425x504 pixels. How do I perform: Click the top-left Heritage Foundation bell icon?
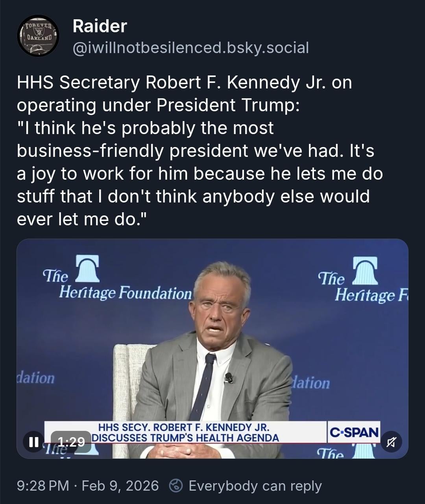click(87, 269)
